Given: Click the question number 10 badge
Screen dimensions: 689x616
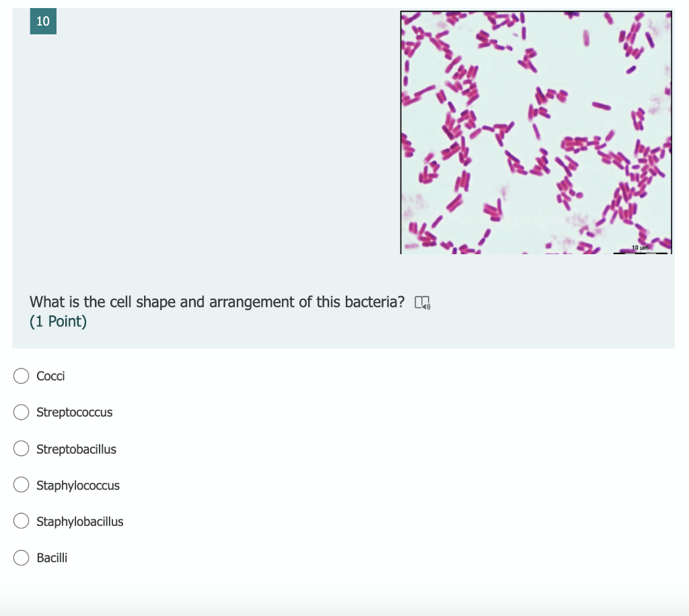Looking at the screenshot, I should point(42,21).
